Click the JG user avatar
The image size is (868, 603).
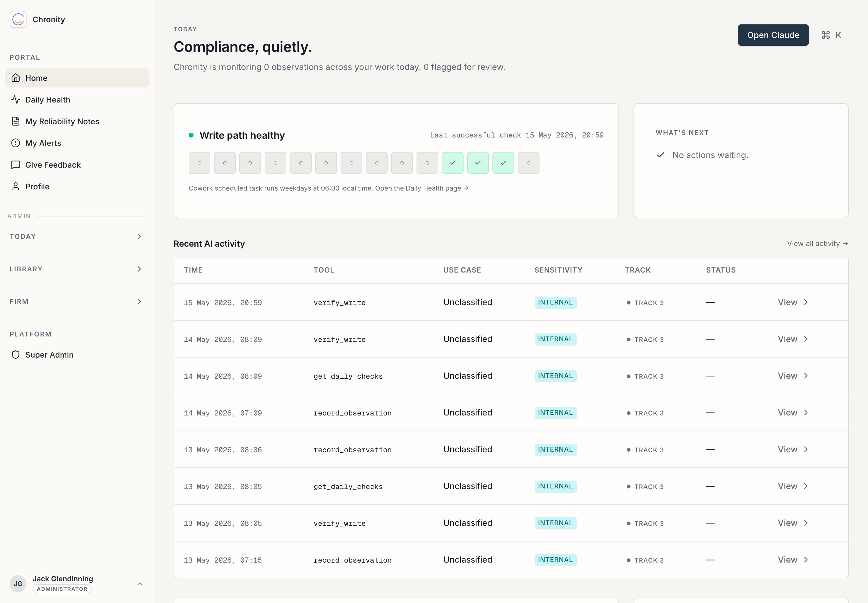point(18,583)
